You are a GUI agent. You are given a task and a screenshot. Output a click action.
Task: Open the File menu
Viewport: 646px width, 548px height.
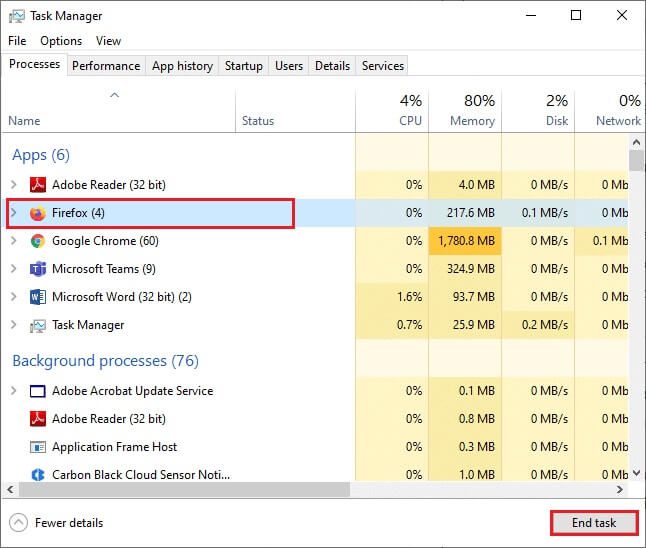[x=17, y=41]
